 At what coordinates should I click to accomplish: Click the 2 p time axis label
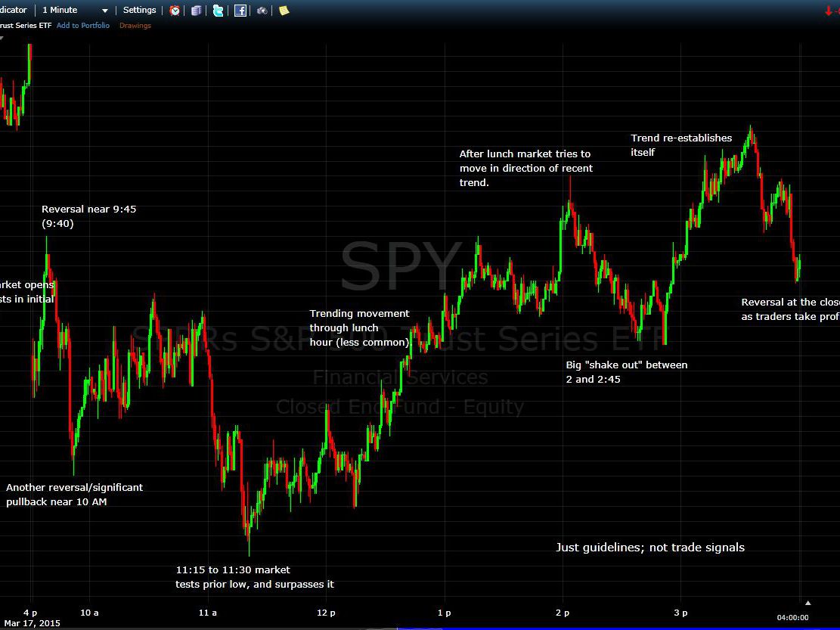coord(563,613)
